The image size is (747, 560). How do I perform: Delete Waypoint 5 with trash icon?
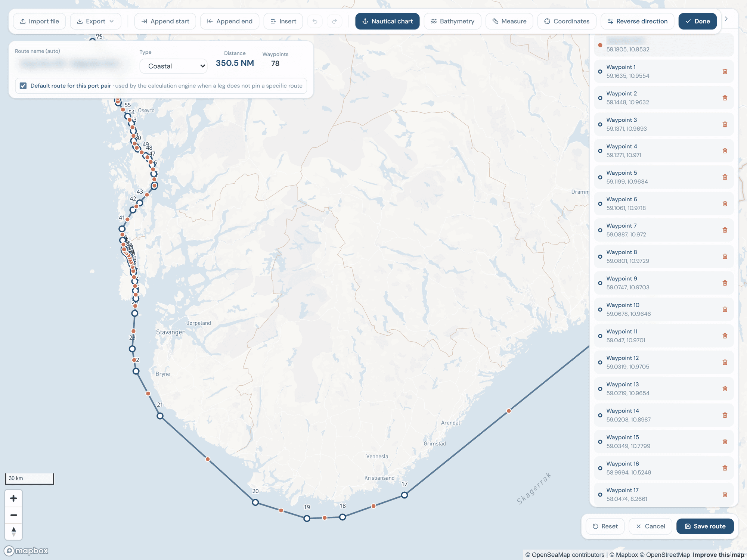[725, 177]
